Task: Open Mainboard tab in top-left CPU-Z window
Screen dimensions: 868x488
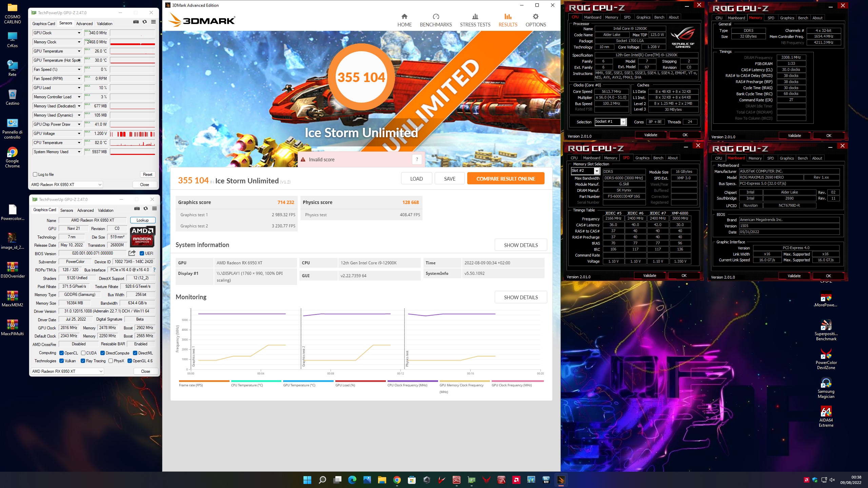Action: point(592,17)
